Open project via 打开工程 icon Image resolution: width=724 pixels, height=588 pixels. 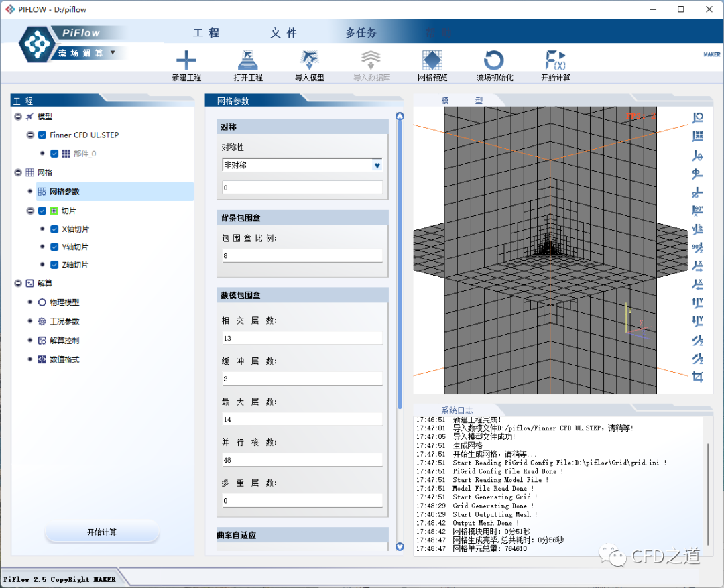[x=248, y=60]
